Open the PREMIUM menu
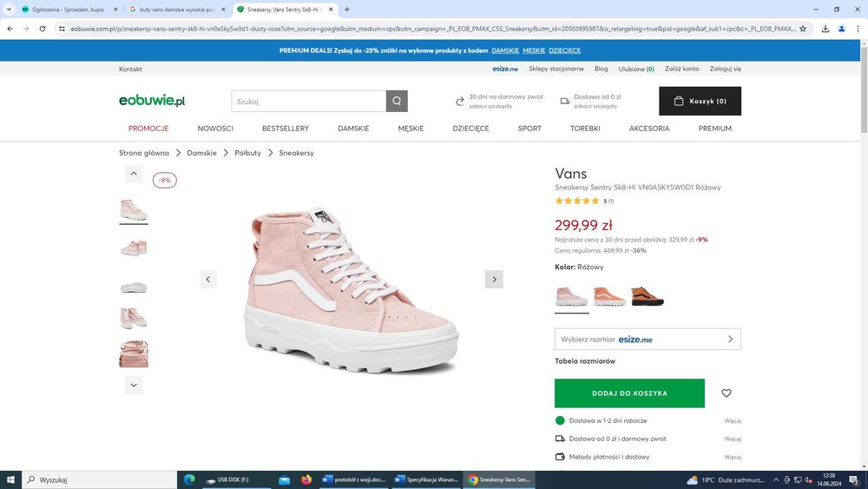The width and height of the screenshot is (868, 489). coord(714,128)
